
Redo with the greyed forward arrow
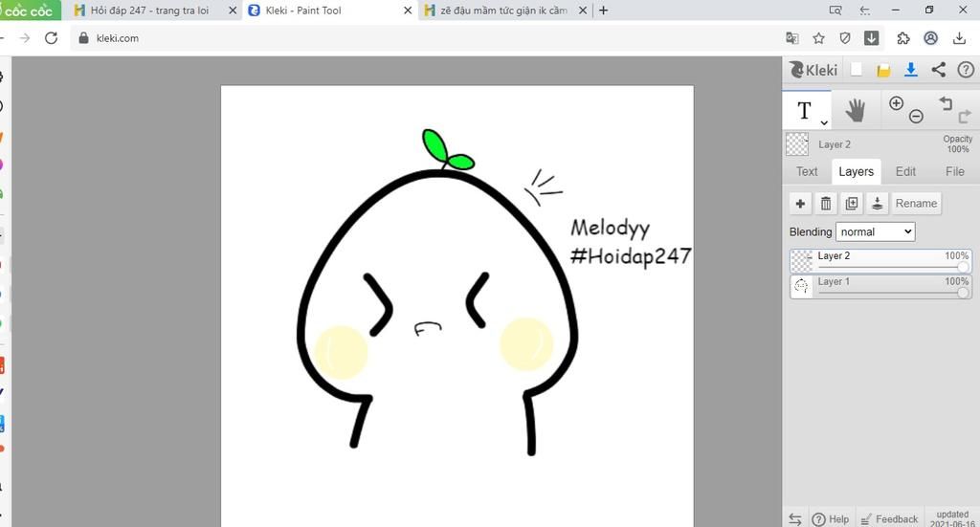point(965,116)
